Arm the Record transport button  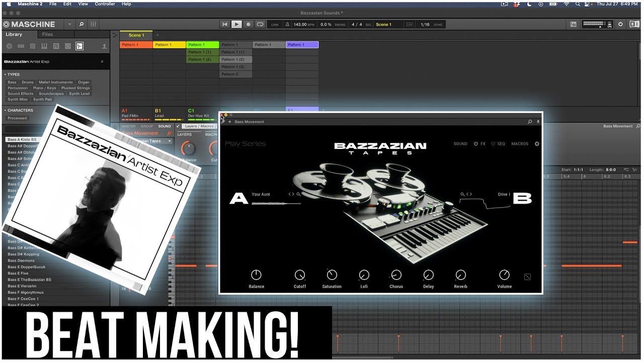point(248,24)
